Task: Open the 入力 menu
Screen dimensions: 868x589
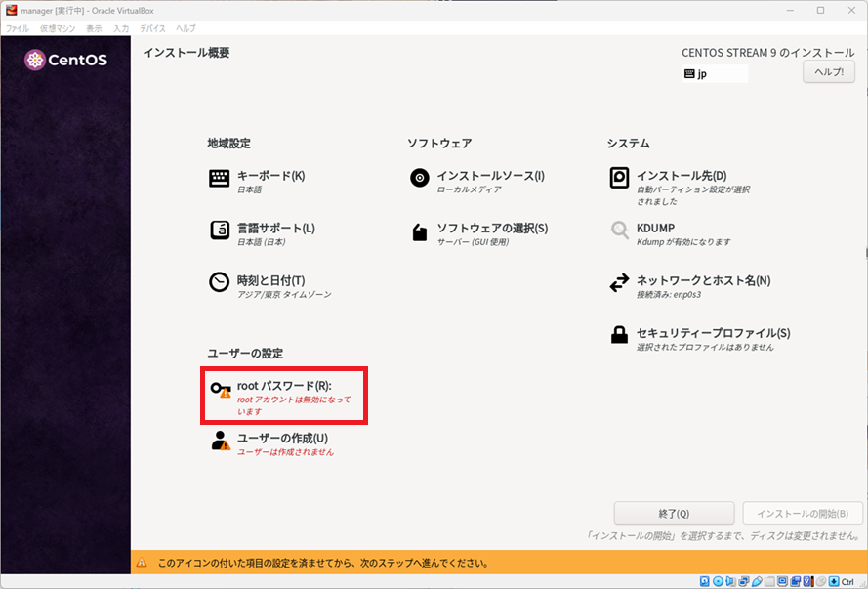Action: (121, 28)
